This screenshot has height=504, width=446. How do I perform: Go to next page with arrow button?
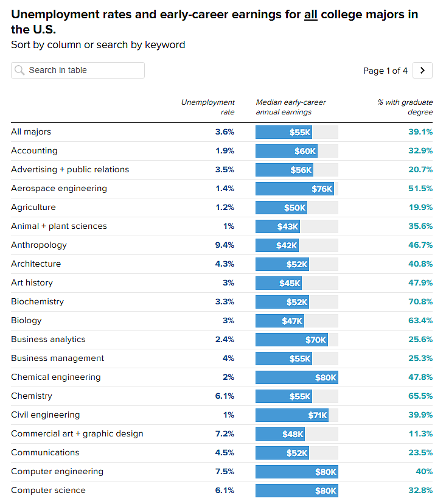[x=422, y=71]
